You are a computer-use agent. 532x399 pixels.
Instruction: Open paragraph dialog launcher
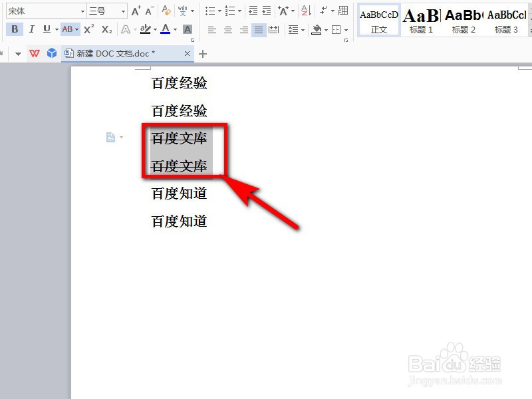point(346,40)
